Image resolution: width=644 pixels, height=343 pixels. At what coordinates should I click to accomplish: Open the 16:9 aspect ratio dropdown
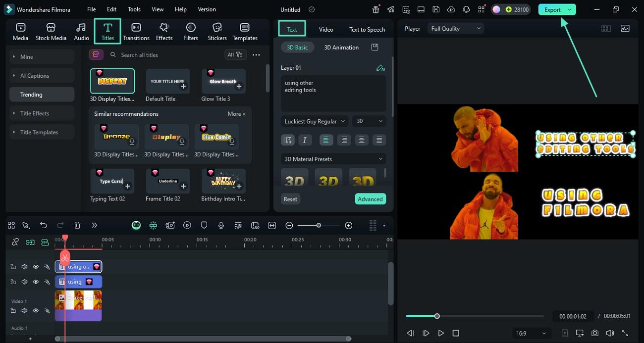(x=531, y=333)
